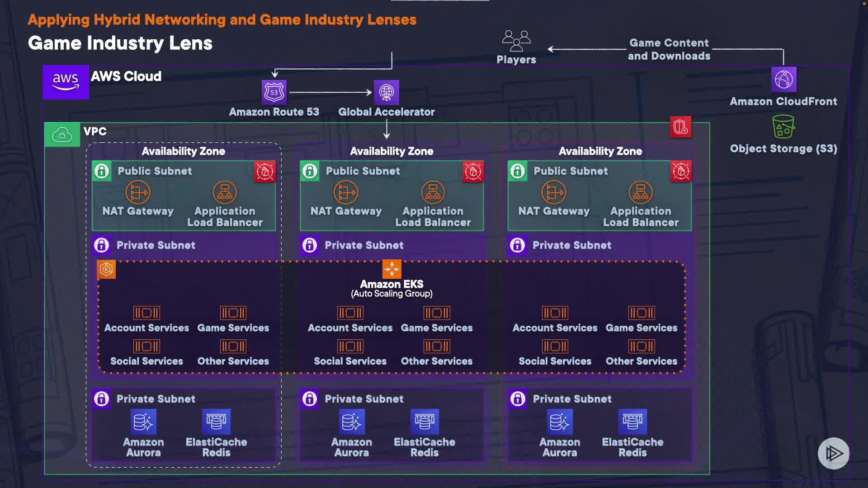
Task: Click red firewall icon in first public subnet
Action: pyautogui.click(x=264, y=172)
